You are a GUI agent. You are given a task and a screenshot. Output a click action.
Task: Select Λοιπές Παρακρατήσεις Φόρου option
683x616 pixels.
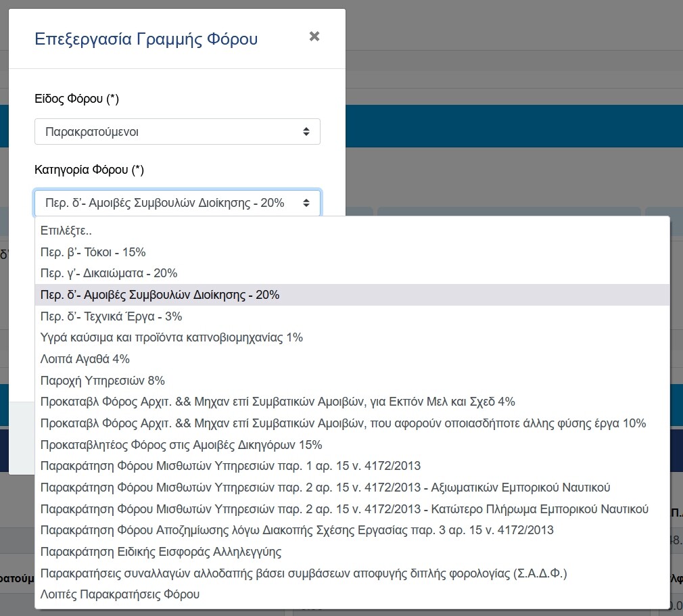pyautogui.click(x=120, y=595)
